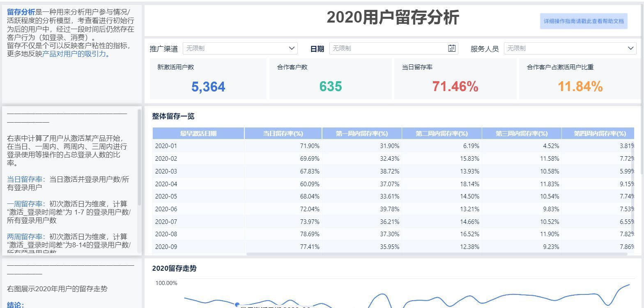The image size is (644, 308).
Task: Click the 78.69% cell for 2020-08
Action: [x=283, y=234]
